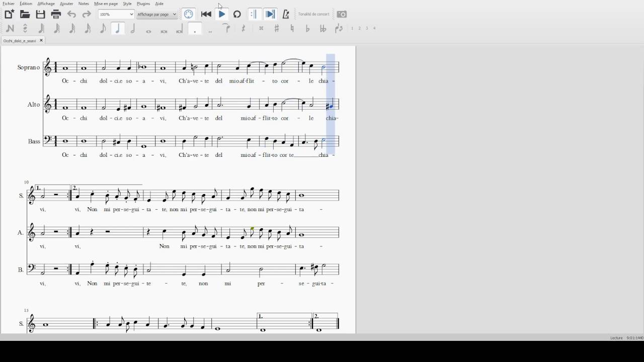The height and width of the screenshot is (362, 644).
Task: Open the Fichier menu
Action: click(x=9, y=4)
